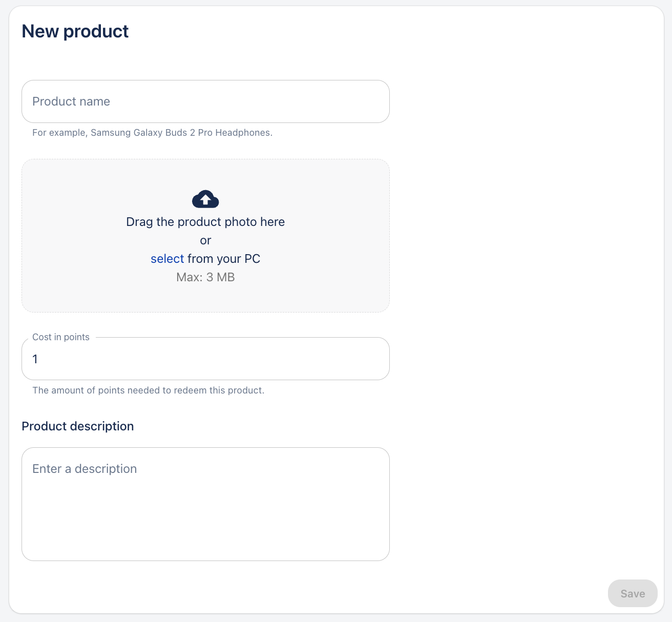This screenshot has height=622, width=672.
Task: Click the "Cost in points" floating label
Action: [60, 337]
